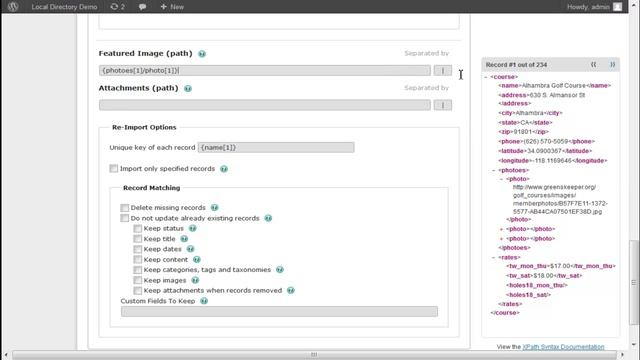Screen dimensions: 640x360
Task: Click Custom Fields To Keep input
Action: point(279,312)
